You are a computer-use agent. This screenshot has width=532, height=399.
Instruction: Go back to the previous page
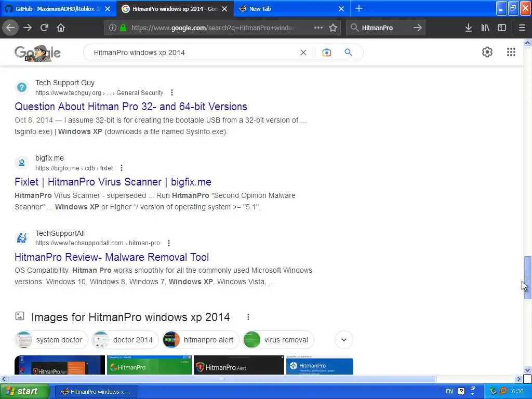(x=10, y=28)
